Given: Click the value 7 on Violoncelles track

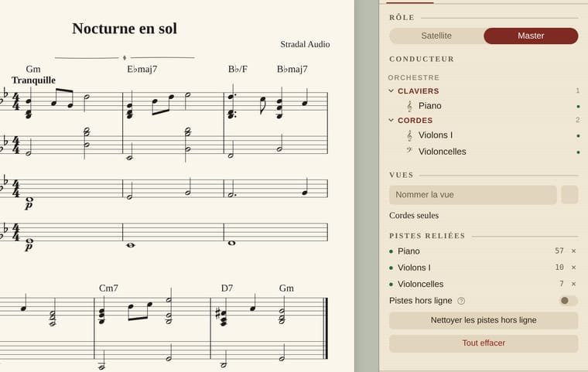Looking at the screenshot, I should coord(562,284).
